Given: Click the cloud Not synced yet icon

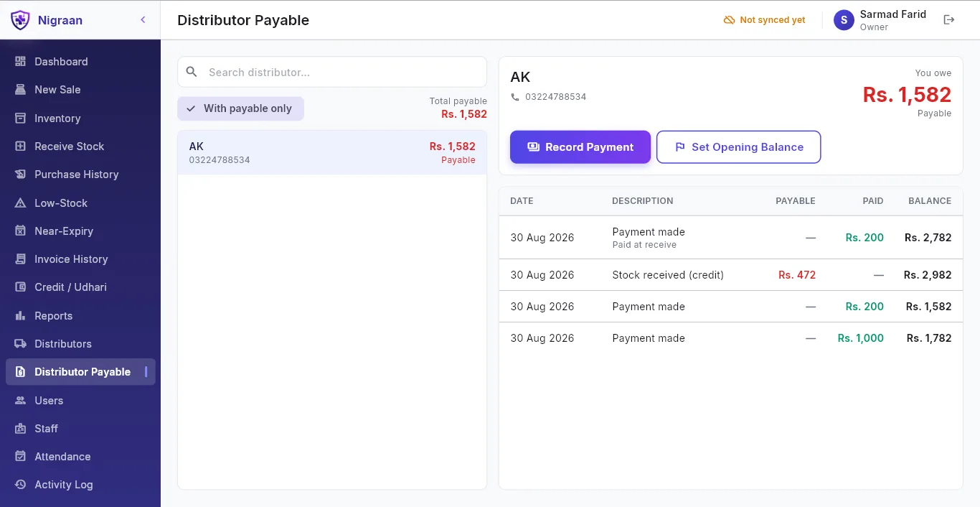Looking at the screenshot, I should 729,20.
